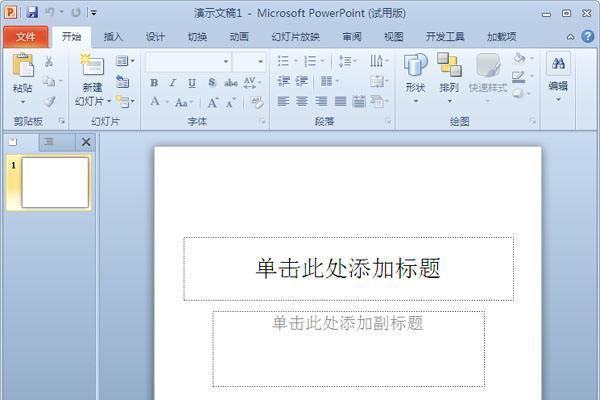Open the Change Case Aa dropdown
The height and width of the screenshot is (400, 600).
[x=184, y=103]
